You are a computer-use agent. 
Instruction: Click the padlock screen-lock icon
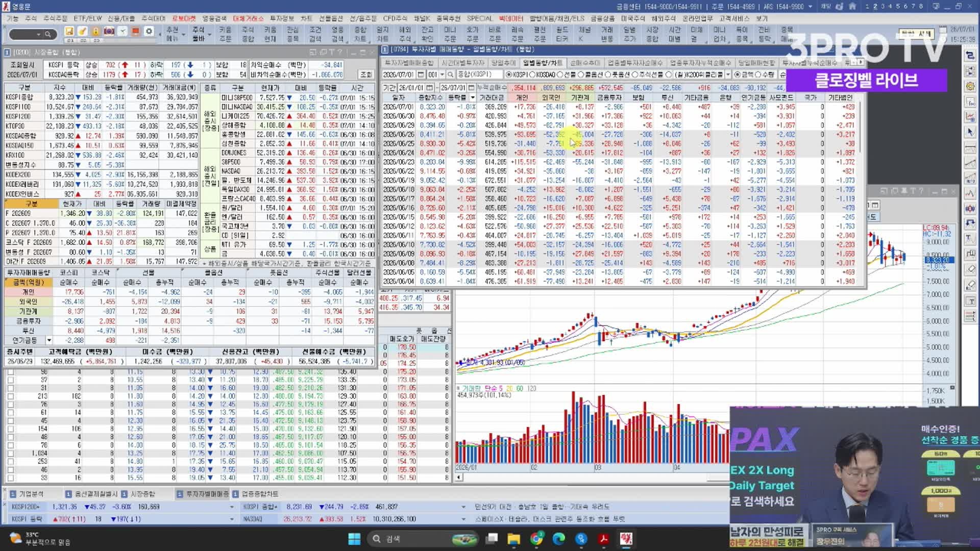[95, 31]
